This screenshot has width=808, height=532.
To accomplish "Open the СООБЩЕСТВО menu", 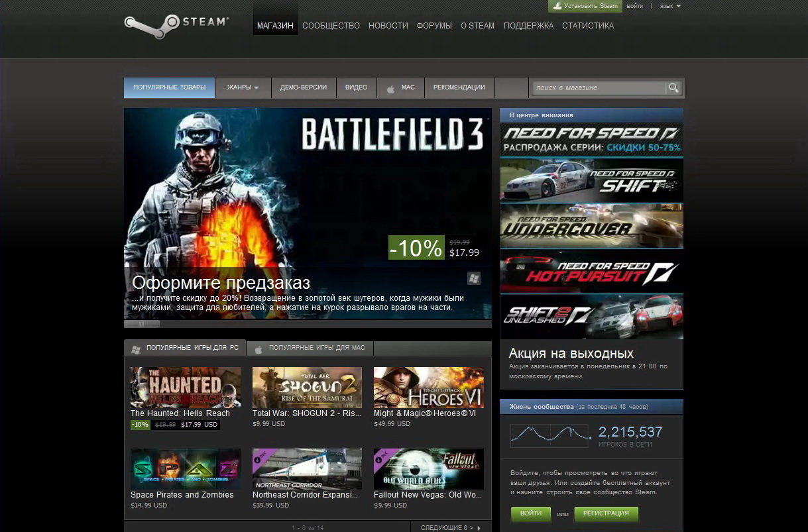I will 331,26.
